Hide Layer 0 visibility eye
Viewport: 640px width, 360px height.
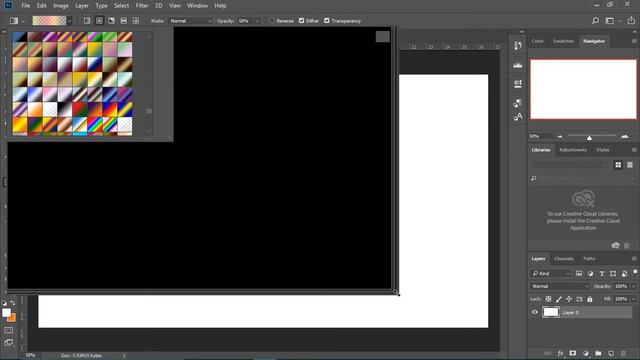point(535,312)
